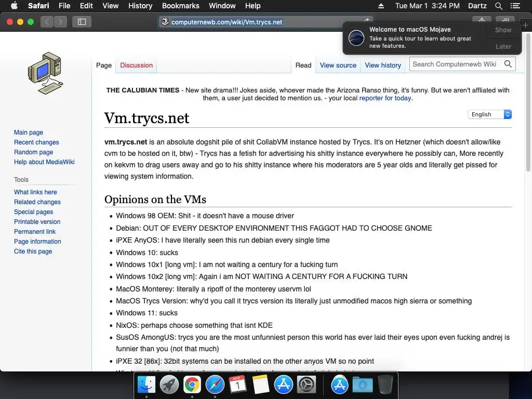This screenshot has width=532, height=399.
Task: Open Spotlight search in menu bar
Action: [498, 6]
